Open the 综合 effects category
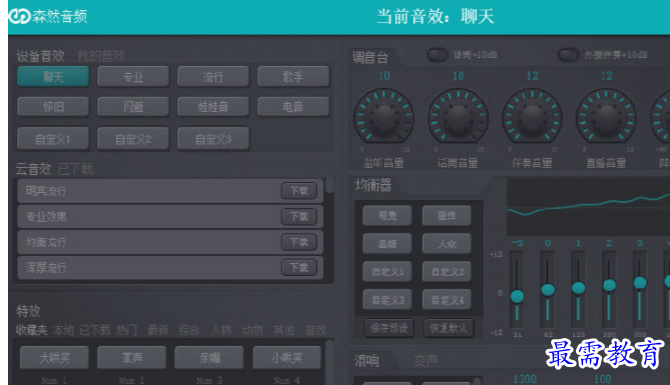The width and height of the screenshot is (670, 385). [189, 330]
